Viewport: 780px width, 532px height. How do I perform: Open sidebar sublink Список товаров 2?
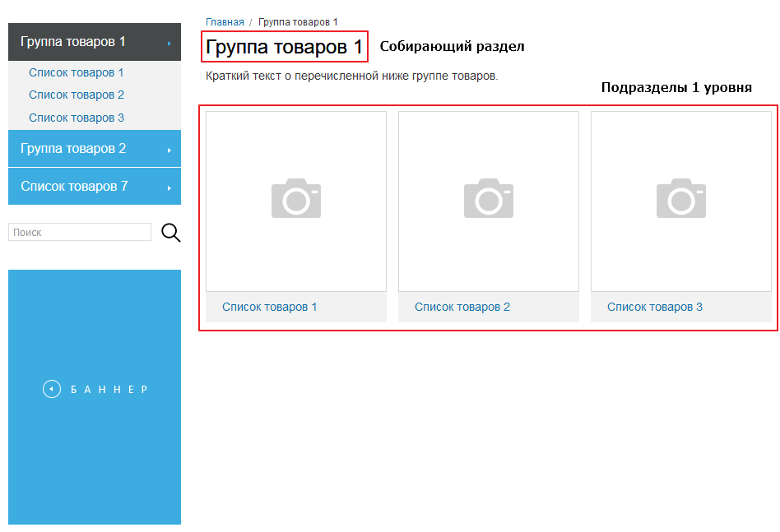pos(77,95)
